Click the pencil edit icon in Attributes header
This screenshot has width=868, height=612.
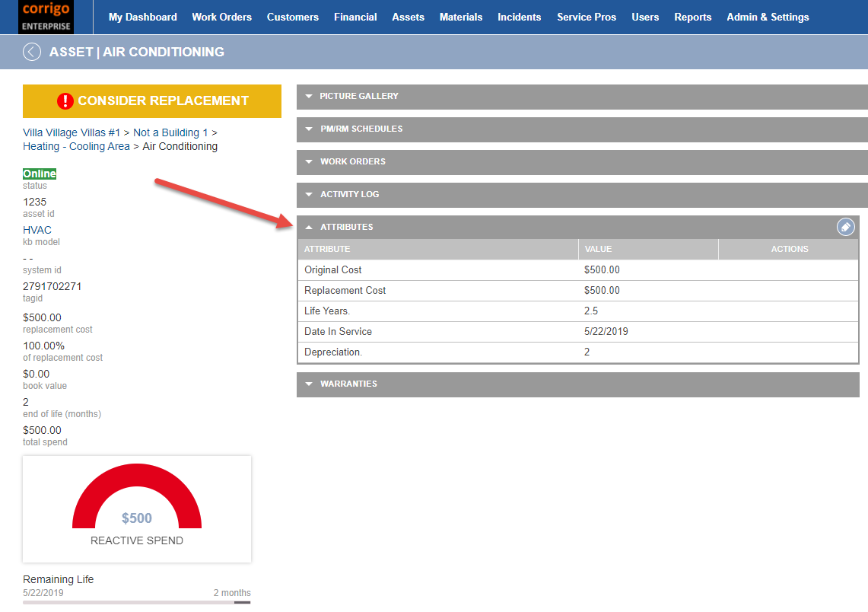tap(845, 227)
